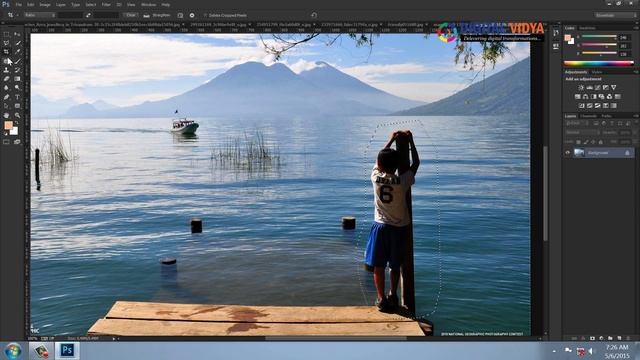Image resolution: width=640 pixels, height=360 pixels.
Task: Add a Color Balance adjustment
Action: (x=586, y=97)
